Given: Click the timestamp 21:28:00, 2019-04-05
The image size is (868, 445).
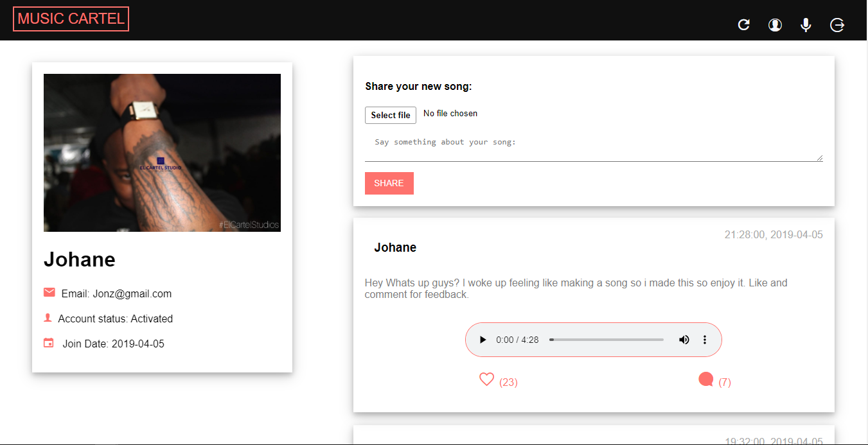Looking at the screenshot, I should click(774, 234).
